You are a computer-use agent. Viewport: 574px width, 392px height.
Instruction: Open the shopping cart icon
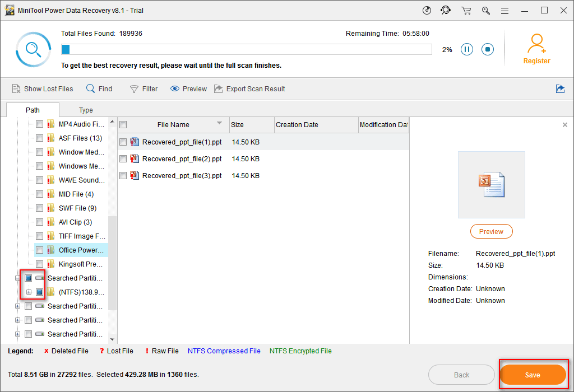click(x=466, y=11)
